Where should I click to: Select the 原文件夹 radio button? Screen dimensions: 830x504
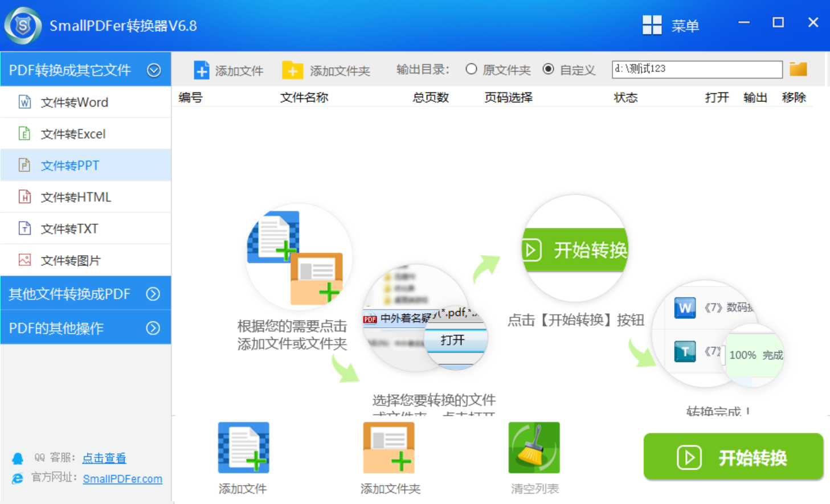(471, 69)
